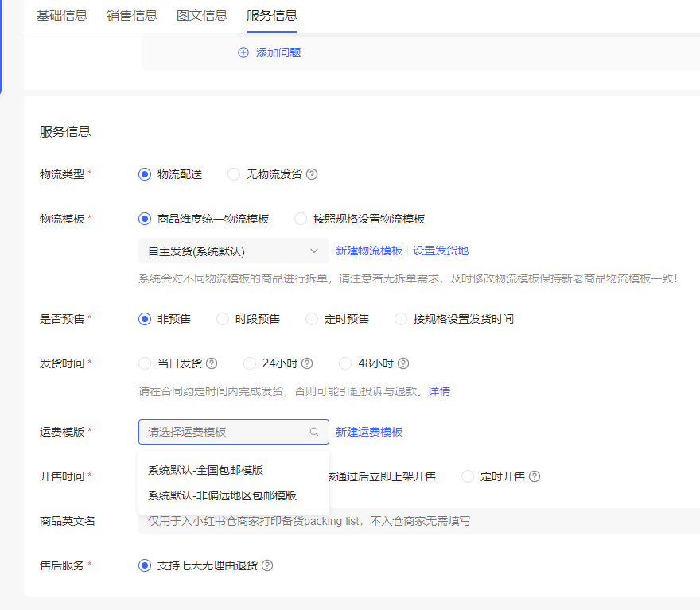Select 商品维度统一物流模板 radio option
The width and height of the screenshot is (700, 610).
click(145, 219)
